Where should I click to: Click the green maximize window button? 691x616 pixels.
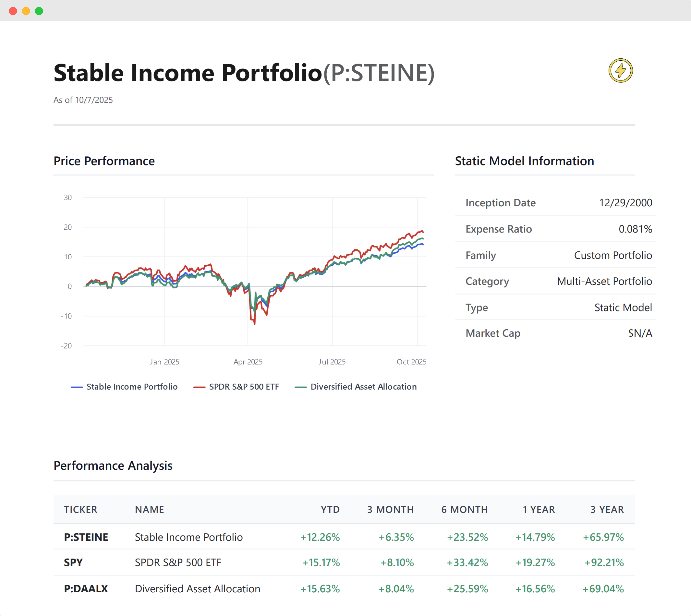(x=39, y=11)
